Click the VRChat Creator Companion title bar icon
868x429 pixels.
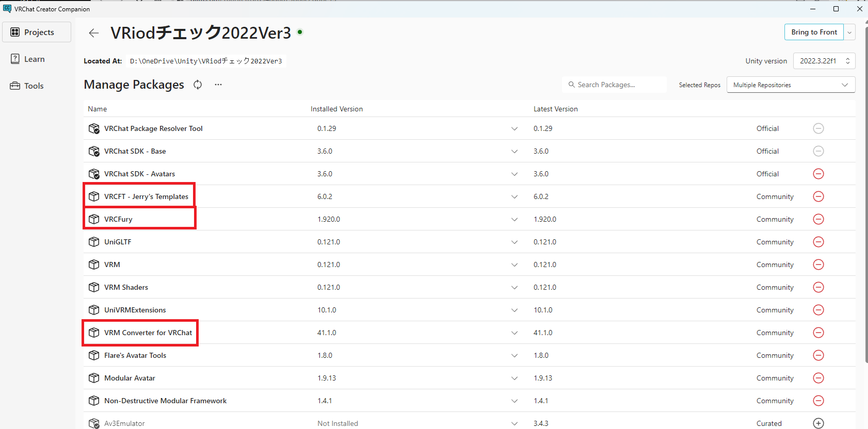click(x=7, y=9)
